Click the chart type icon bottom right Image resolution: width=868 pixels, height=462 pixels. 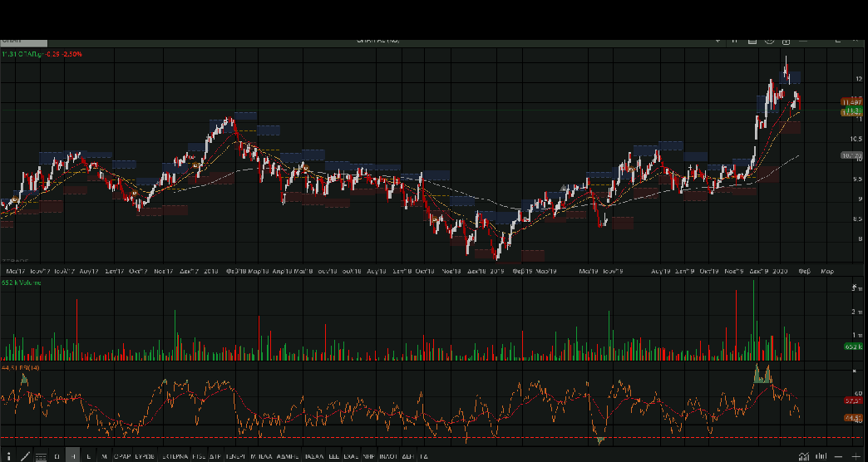(x=803, y=456)
